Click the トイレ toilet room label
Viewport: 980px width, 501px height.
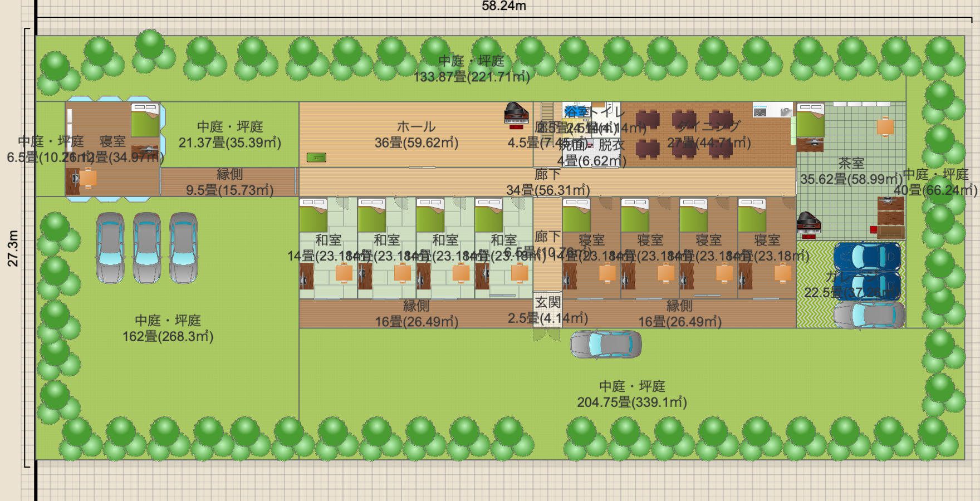[607, 112]
